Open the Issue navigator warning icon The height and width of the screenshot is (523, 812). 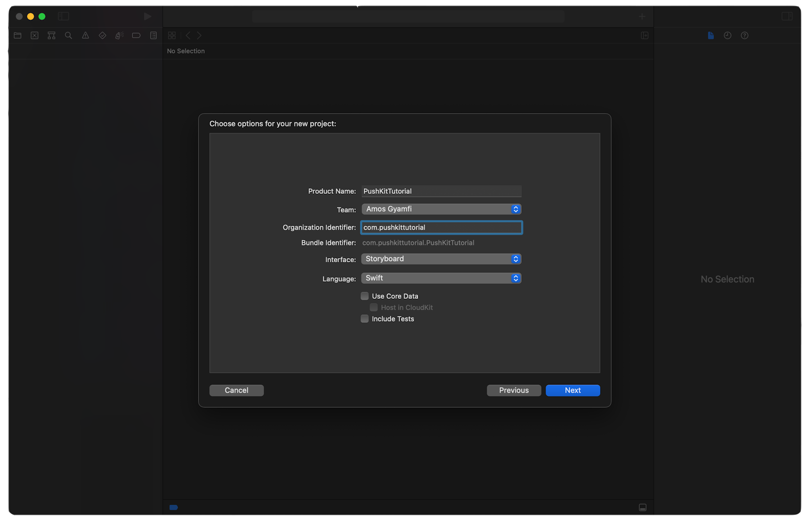point(85,36)
